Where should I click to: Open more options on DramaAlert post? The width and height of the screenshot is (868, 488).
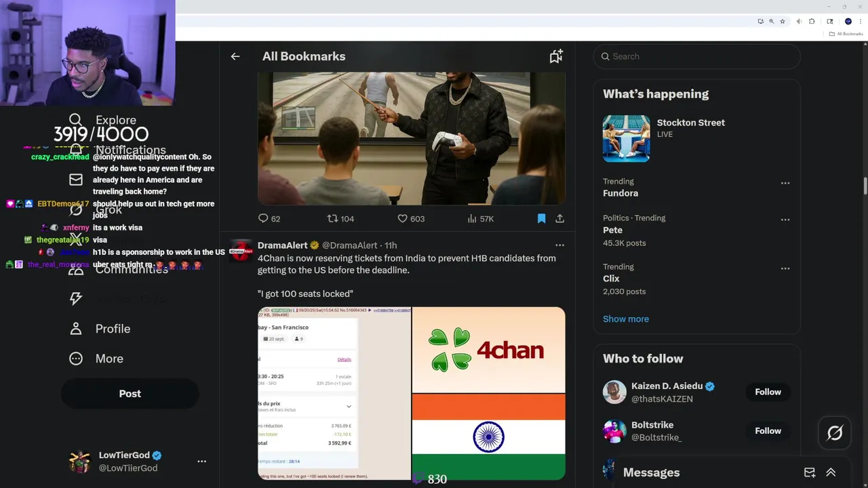(x=559, y=245)
